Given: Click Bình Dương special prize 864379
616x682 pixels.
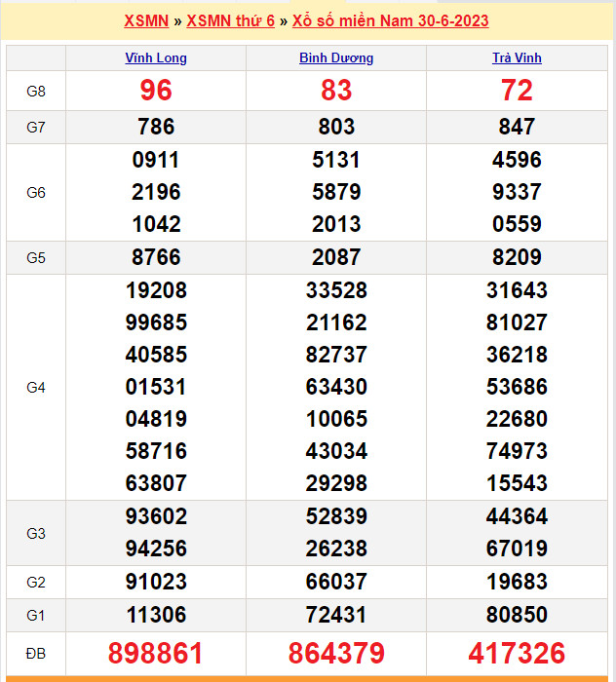Looking at the screenshot, I should pyautogui.click(x=336, y=653).
